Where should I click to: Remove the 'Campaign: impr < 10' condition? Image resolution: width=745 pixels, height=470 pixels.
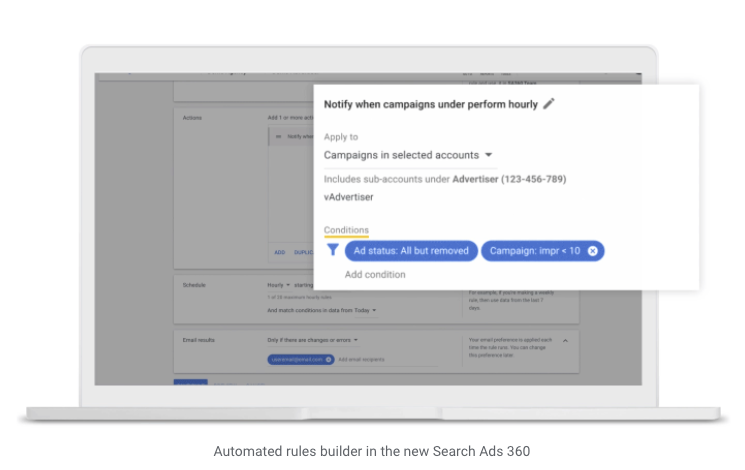point(592,251)
